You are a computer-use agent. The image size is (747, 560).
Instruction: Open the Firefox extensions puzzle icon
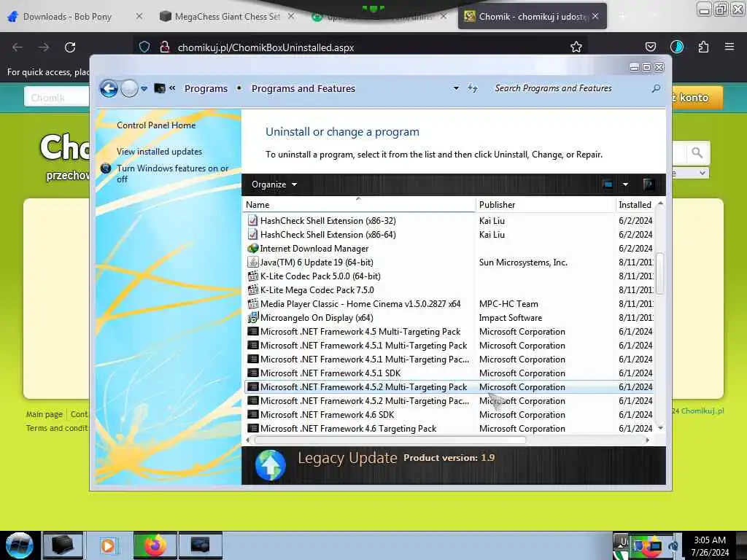click(x=703, y=47)
